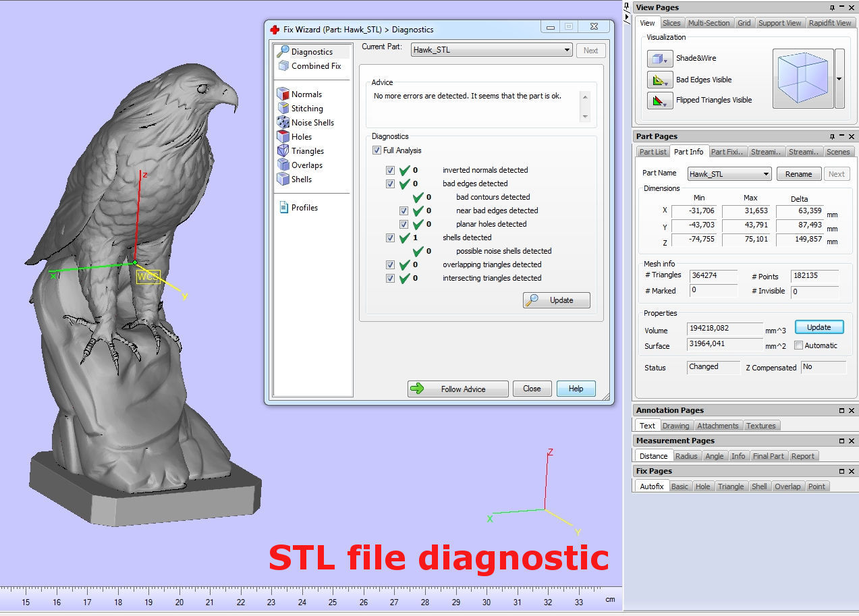This screenshot has height=616, width=859.
Task: Click the Help button in Fix Wizard
Action: pyautogui.click(x=576, y=389)
